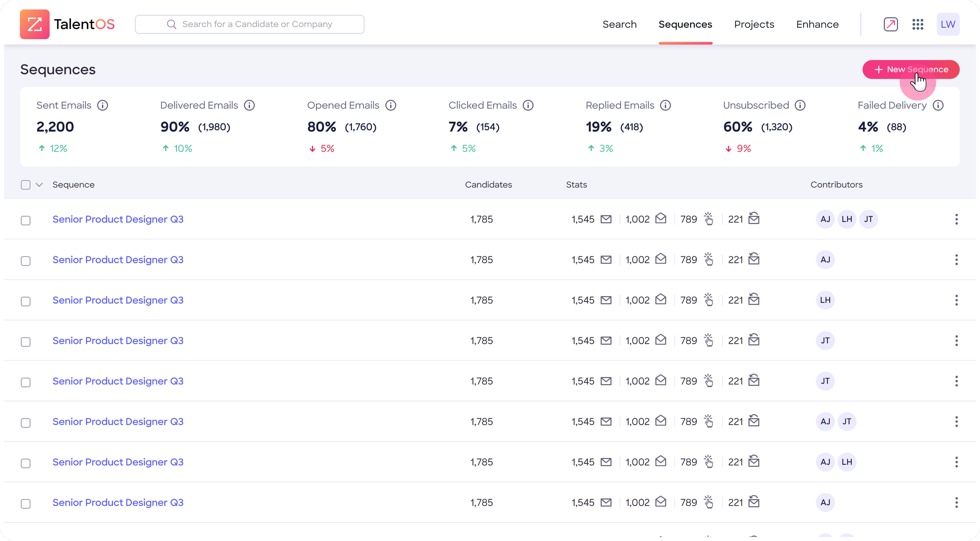Open the Enhance tab
This screenshot has width=980, height=541.
tap(817, 24)
